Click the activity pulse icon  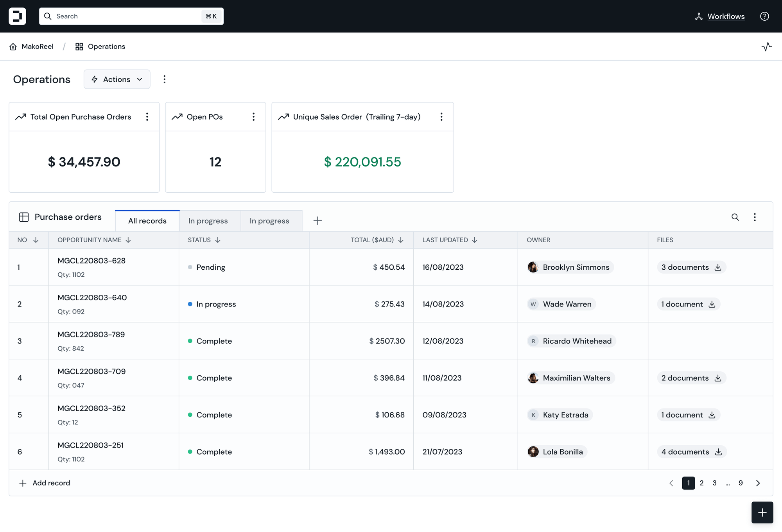[766, 47]
